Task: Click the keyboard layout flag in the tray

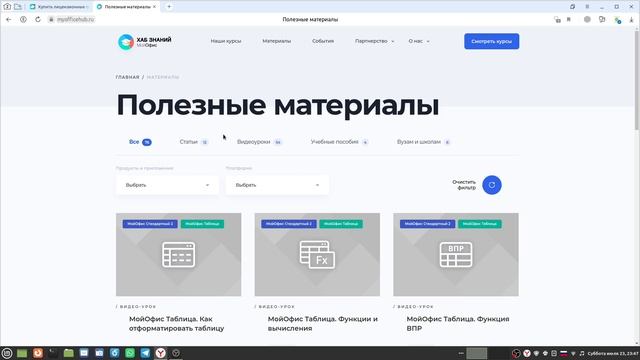Action: pyautogui.click(x=564, y=353)
